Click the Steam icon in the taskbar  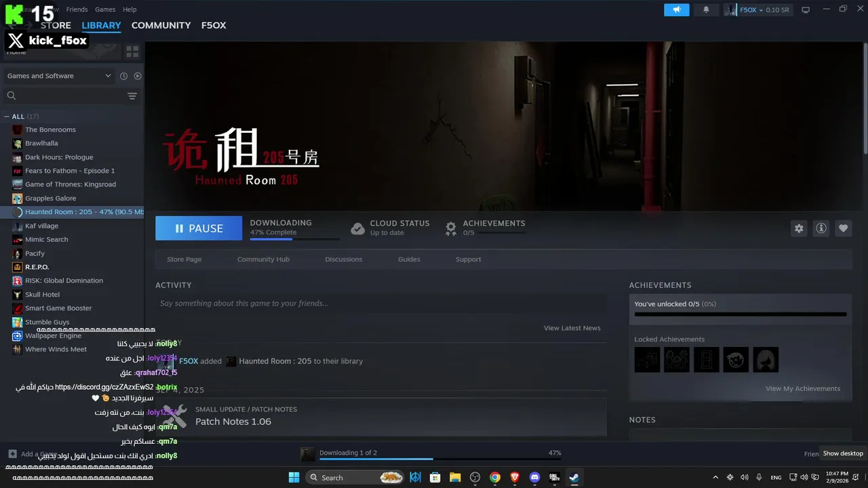(574, 477)
